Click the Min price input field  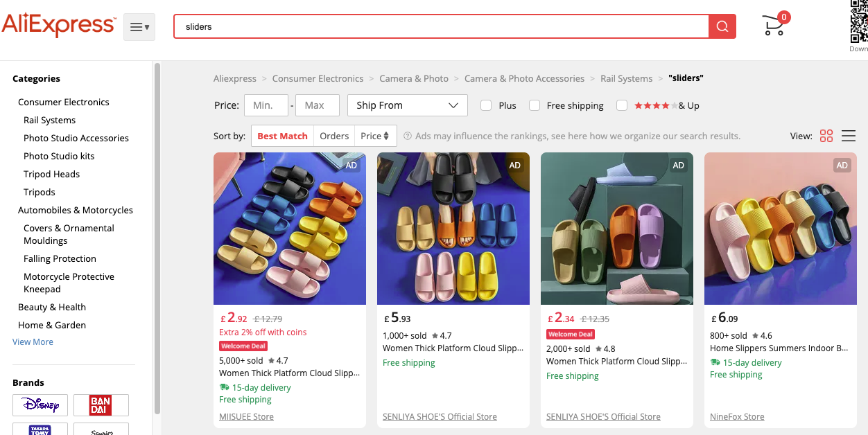[266, 105]
